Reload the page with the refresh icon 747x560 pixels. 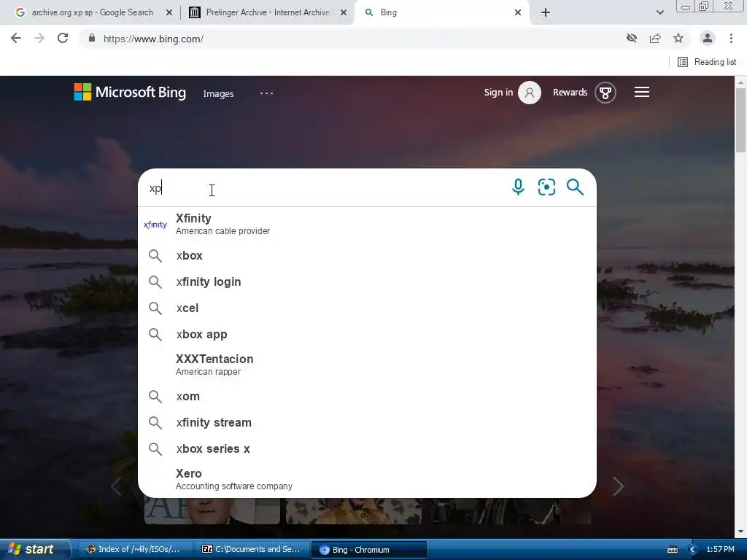(63, 38)
